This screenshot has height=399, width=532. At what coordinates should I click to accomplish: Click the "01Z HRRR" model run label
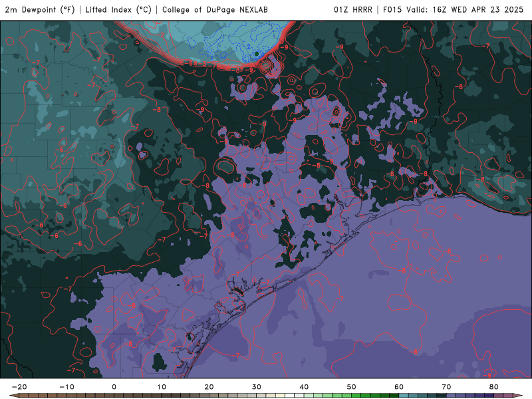[353, 10]
